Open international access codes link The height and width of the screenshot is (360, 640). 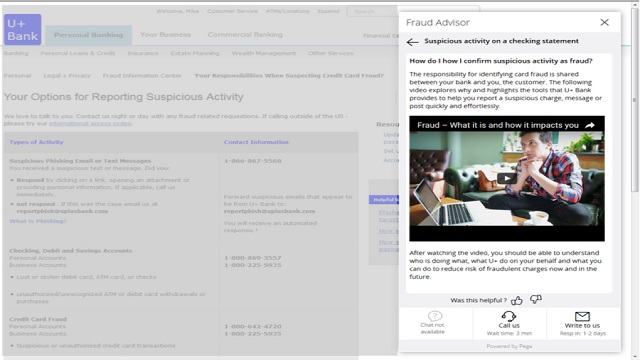pyautogui.click(x=90, y=123)
